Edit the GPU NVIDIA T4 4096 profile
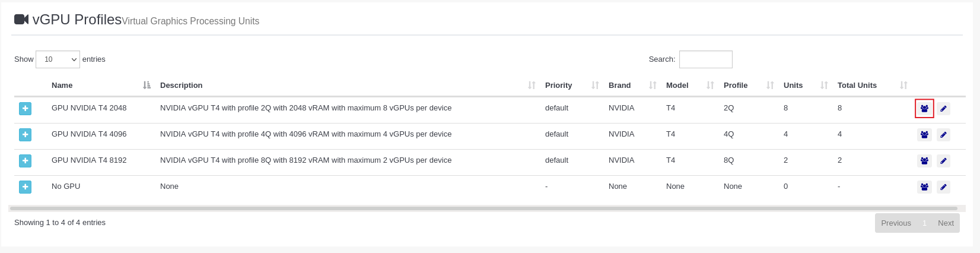This screenshot has height=253, width=980. [943, 135]
